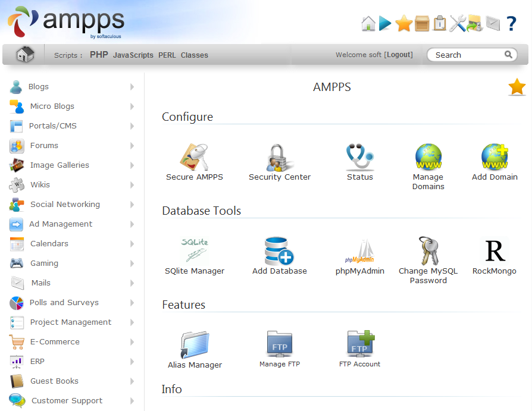Launch the SQLite Manager icon

[195, 251]
